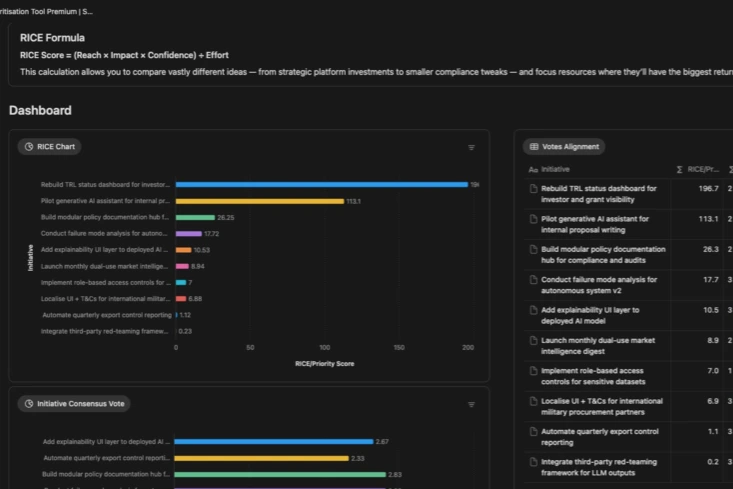Select the Votes Alignment view tab
Image resolution: width=733 pixels, height=489 pixels.
tap(564, 147)
